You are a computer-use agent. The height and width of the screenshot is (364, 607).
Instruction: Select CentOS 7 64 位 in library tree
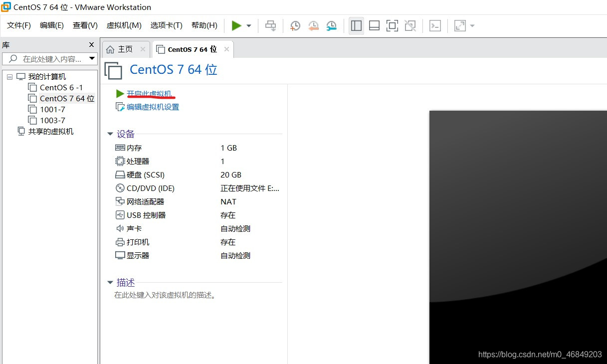pos(67,99)
